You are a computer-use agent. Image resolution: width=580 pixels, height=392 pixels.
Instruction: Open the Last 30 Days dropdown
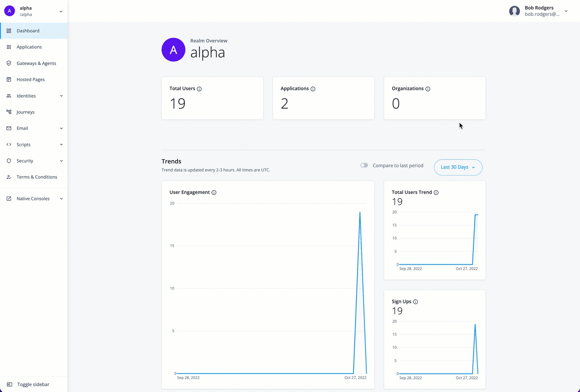tap(458, 167)
